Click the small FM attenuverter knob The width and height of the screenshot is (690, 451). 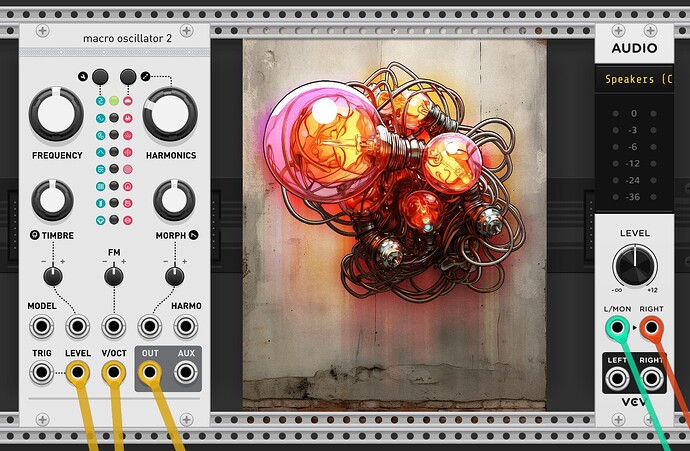[x=114, y=275]
